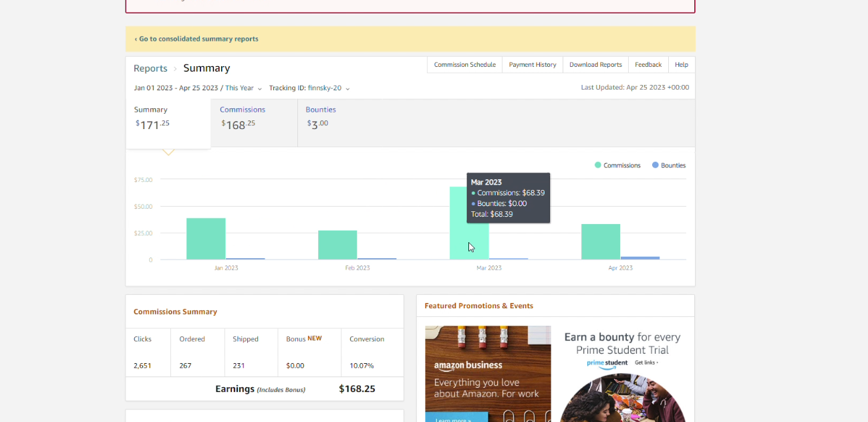Click the $75.00 y-axis label

[x=143, y=180]
